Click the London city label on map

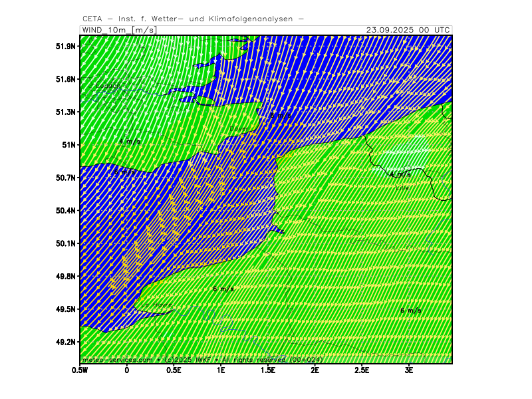coord(108,86)
